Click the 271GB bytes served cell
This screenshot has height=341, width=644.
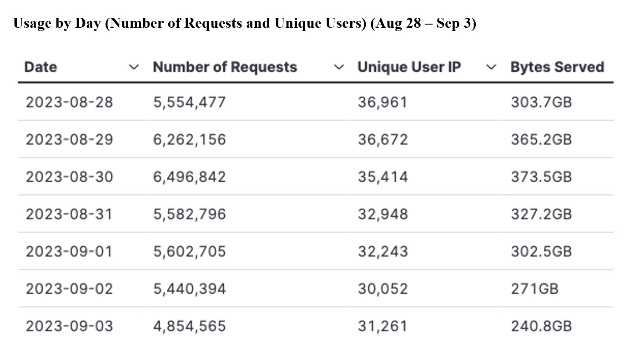coord(534,289)
